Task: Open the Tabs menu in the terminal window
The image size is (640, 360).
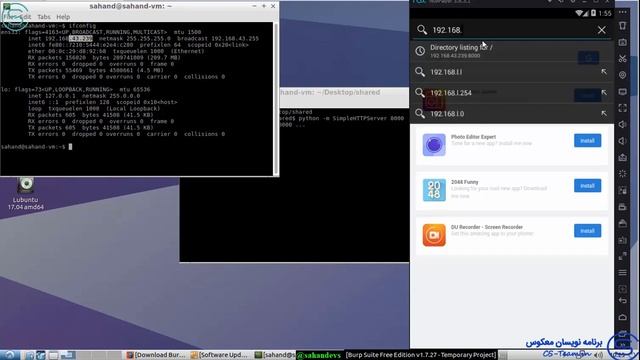Action: pos(44,17)
